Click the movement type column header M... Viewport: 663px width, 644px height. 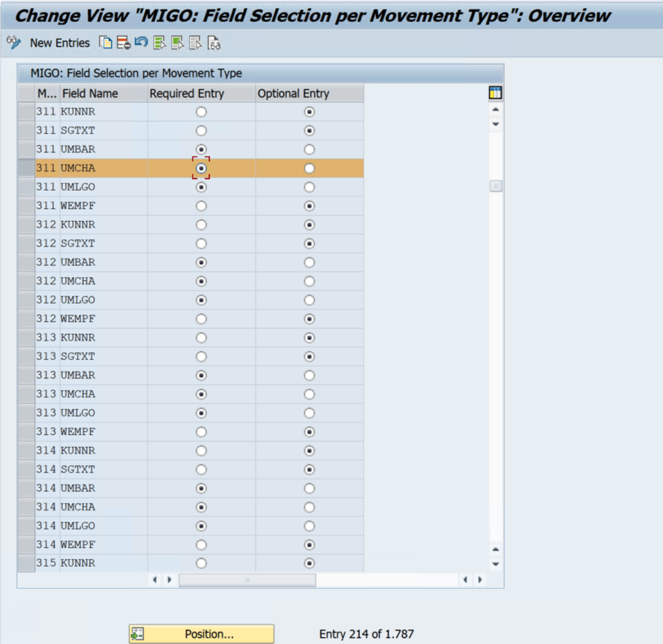(47, 93)
